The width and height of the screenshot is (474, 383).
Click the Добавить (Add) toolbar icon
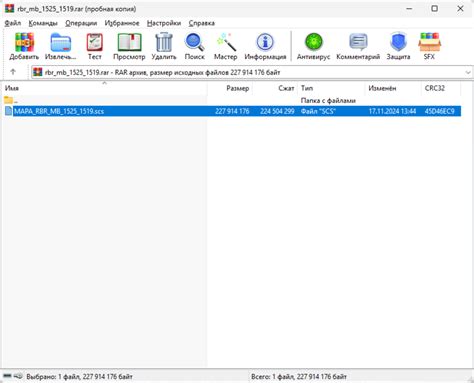[x=24, y=46]
